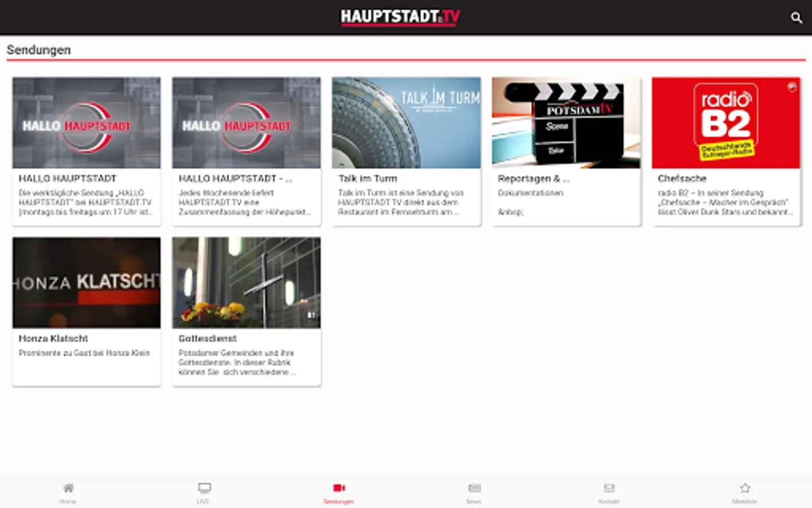Open the News tab
Image resolution: width=812 pixels, height=508 pixels.
(474, 493)
